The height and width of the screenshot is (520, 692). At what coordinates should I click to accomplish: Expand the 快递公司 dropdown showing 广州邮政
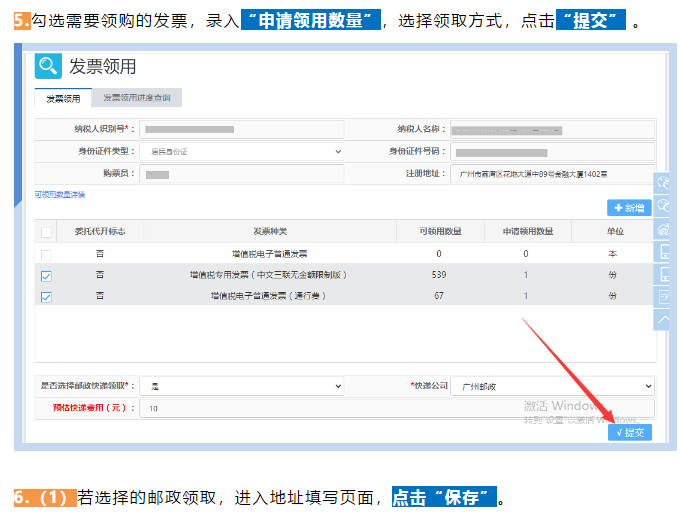click(551, 385)
